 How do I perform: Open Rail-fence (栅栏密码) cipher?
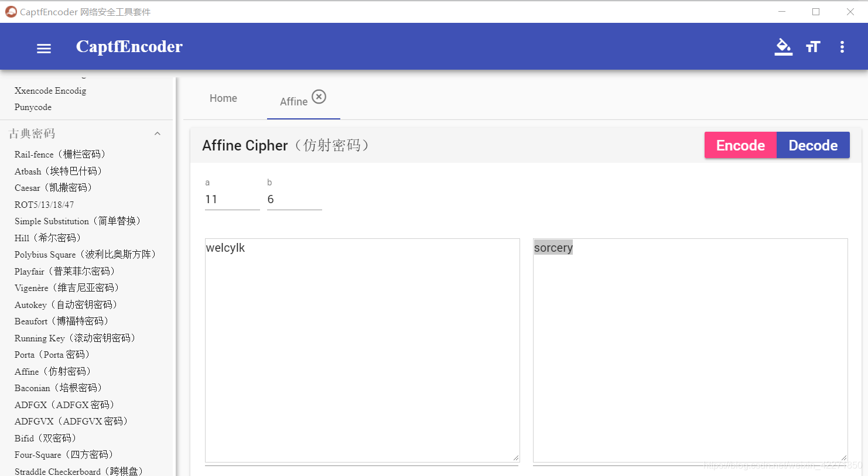60,155
